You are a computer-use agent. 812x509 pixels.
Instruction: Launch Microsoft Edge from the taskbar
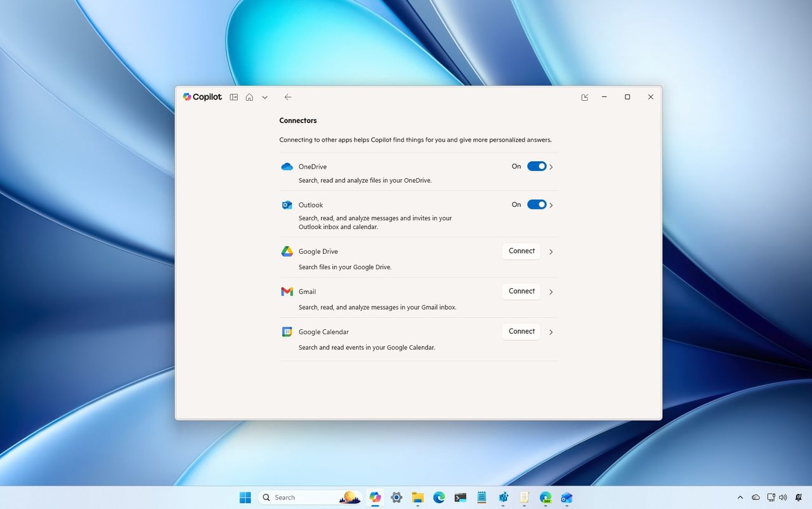[439, 498]
